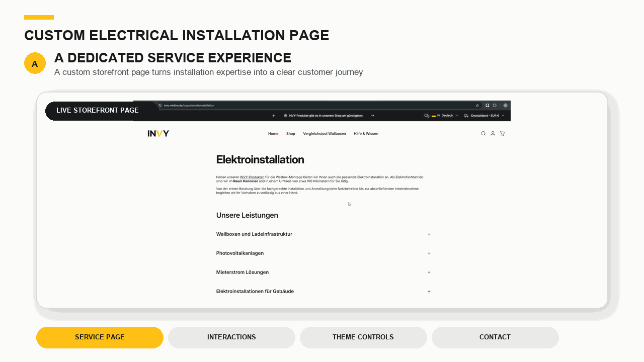Open the Shop menu item
This screenshot has height=362, width=644.
click(x=291, y=134)
